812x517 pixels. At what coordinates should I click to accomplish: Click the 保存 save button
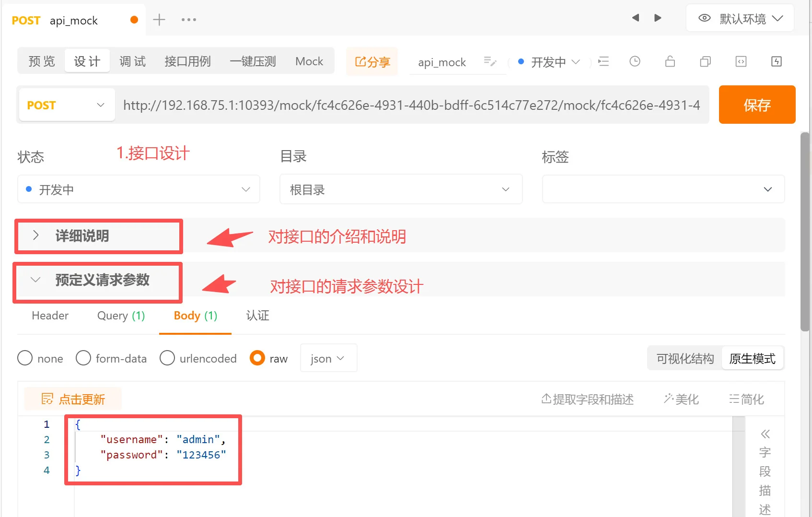(757, 105)
